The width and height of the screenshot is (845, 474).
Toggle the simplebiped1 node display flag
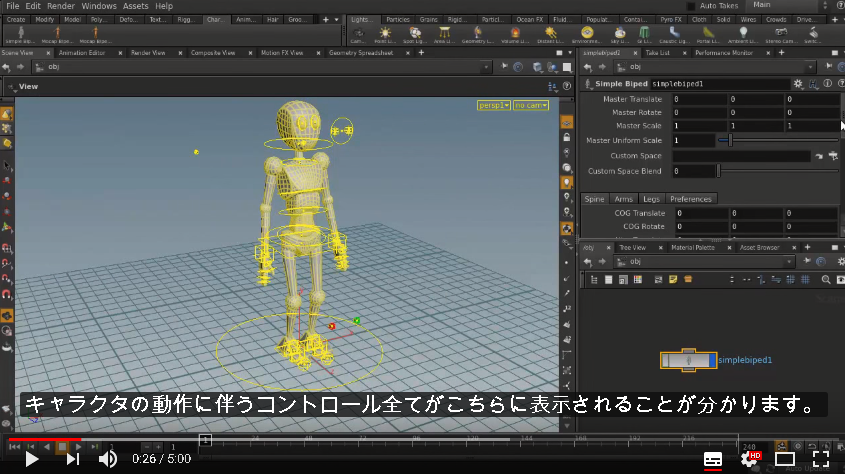[x=712, y=360]
